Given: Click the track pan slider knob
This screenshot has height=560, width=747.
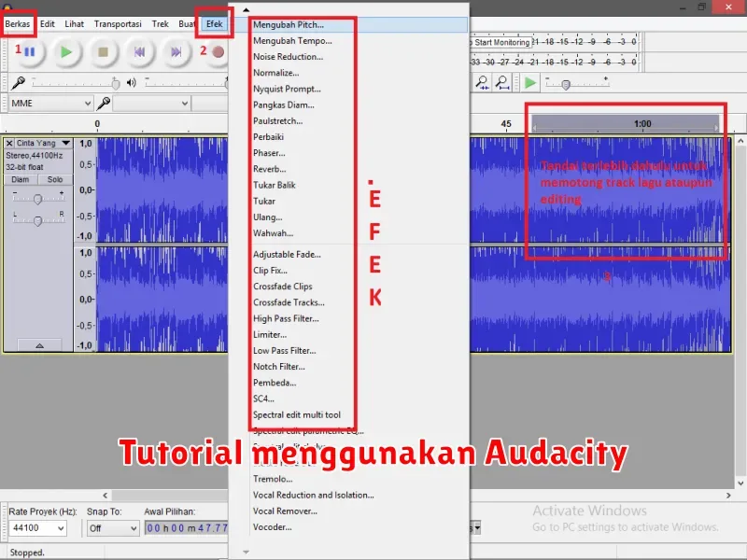Looking at the screenshot, I should tap(37, 220).
